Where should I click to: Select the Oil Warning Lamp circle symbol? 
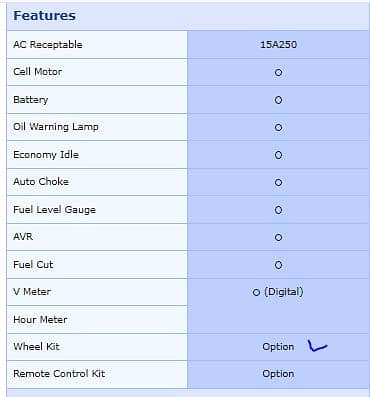(278, 127)
